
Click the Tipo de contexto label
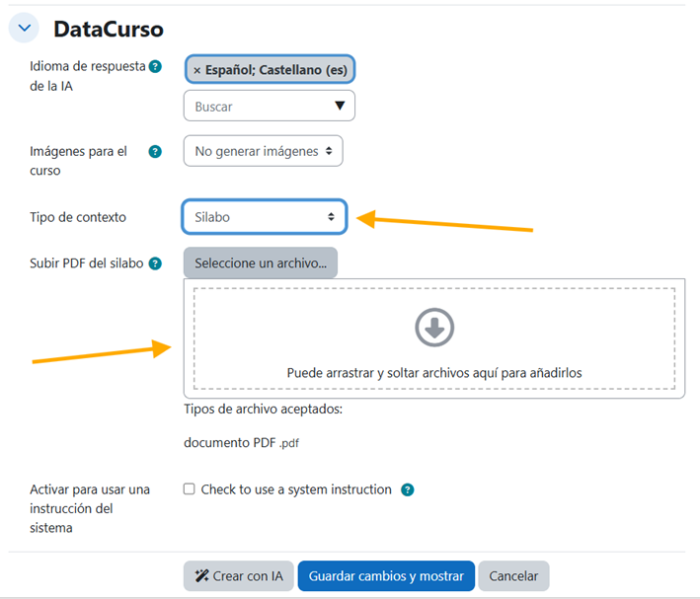78,217
